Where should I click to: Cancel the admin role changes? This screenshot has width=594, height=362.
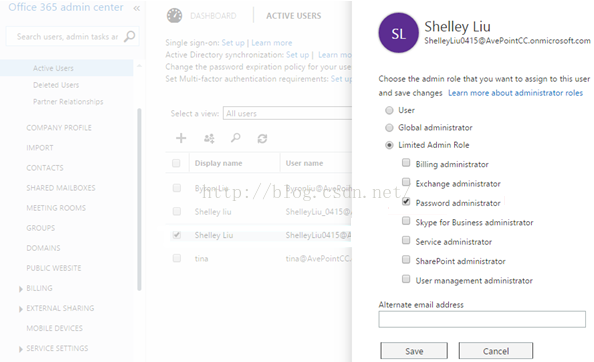pos(496,351)
